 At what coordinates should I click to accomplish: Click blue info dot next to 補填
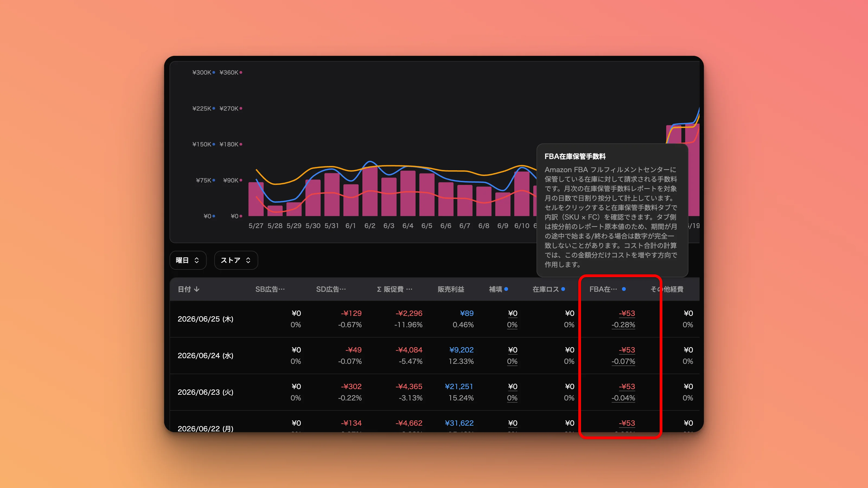pyautogui.click(x=506, y=289)
